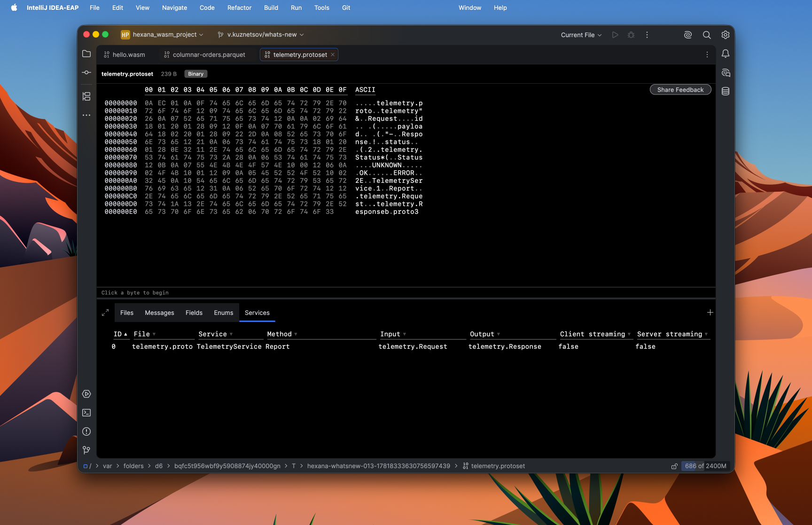Image resolution: width=812 pixels, height=525 pixels.
Task: Open the Navigate menu
Action: [x=174, y=8]
